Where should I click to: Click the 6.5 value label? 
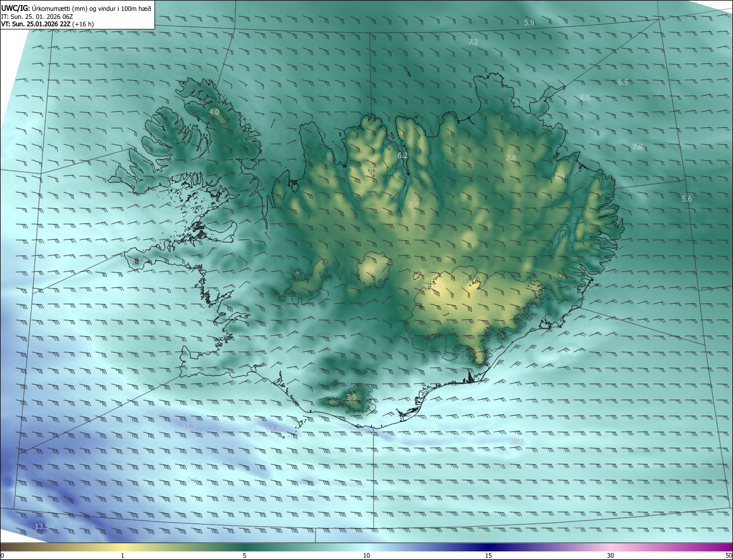click(623, 82)
